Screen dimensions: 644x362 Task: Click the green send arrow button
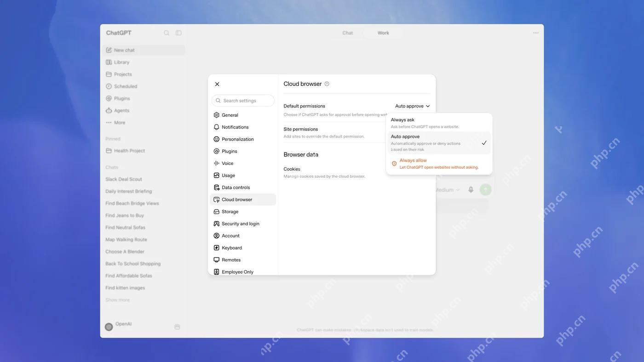[485, 190]
